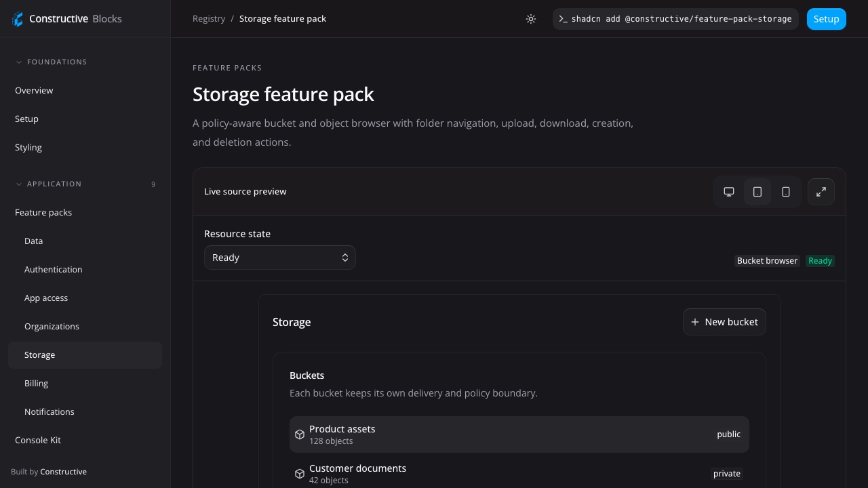
Task: Open Feature packs in sidebar
Action: (85, 212)
